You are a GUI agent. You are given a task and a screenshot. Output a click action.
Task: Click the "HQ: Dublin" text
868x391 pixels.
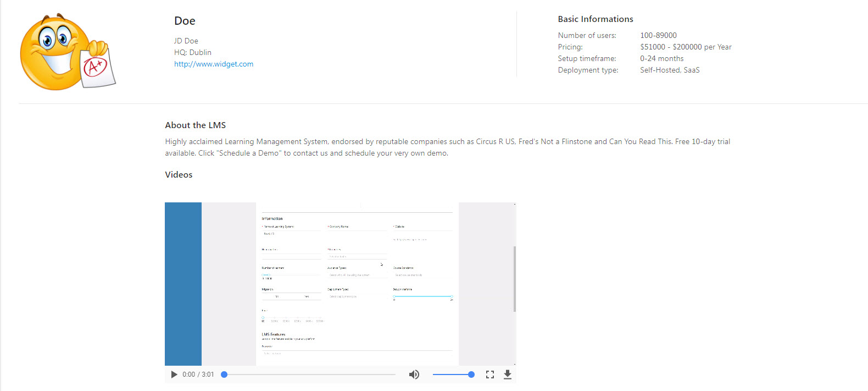click(193, 52)
